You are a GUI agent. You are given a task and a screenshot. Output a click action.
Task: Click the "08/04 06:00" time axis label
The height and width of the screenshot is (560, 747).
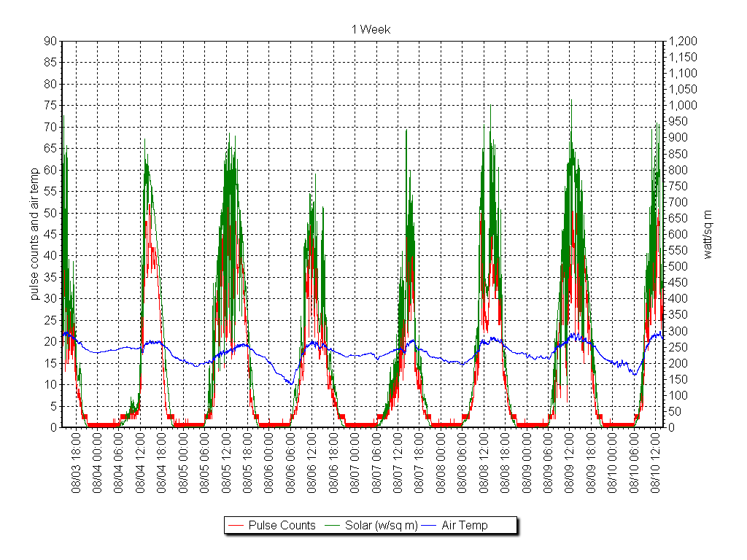pyautogui.click(x=119, y=463)
